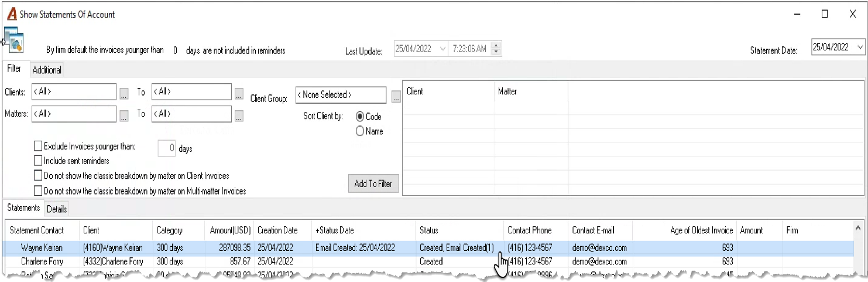Select the Charlene Forry statement row
Viewport: 868px width, 282px height.
click(428, 261)
